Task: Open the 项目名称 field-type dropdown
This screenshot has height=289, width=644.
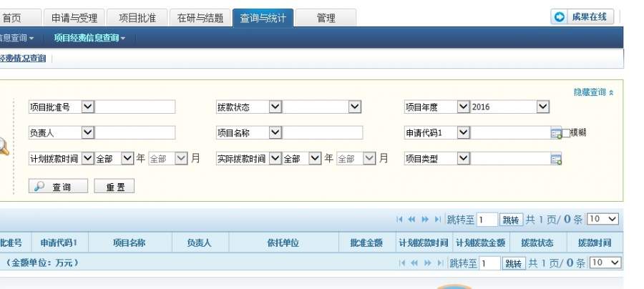Action: (275, 132)
